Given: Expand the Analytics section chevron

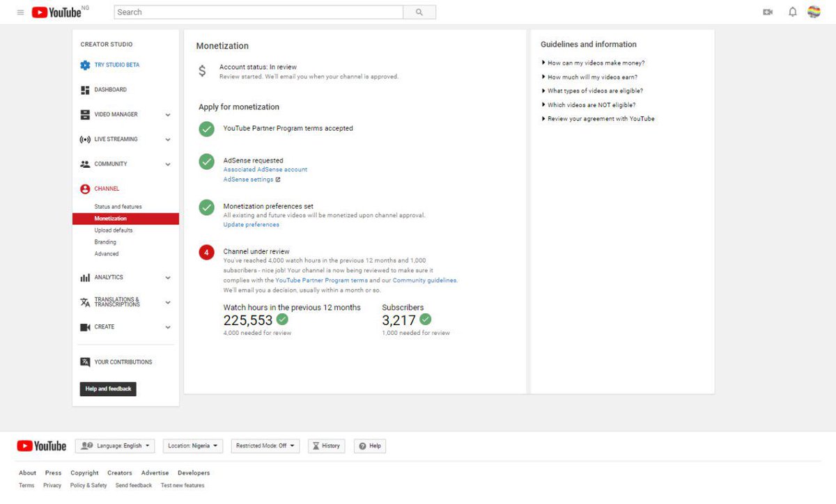Looking at the screenshot, I should coord(168,278).
